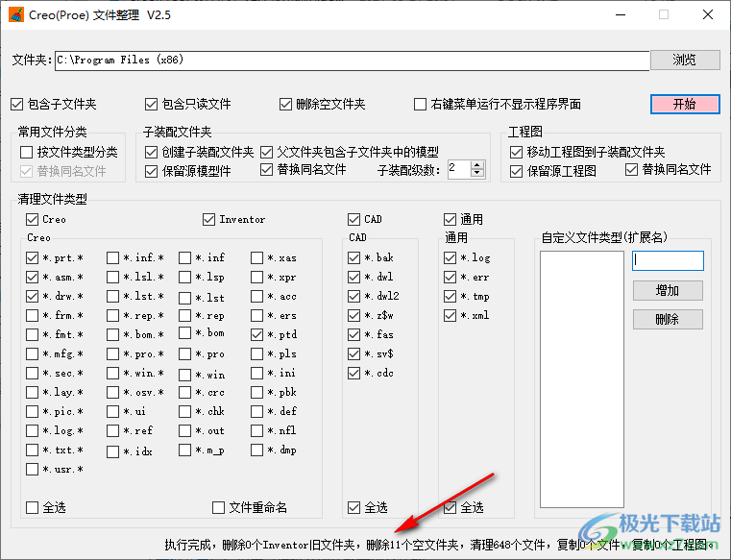Uncheck the *.ptd checkbox
Image resolution: width=731 pixels, height=560 pixels.
tap(256, 335)
